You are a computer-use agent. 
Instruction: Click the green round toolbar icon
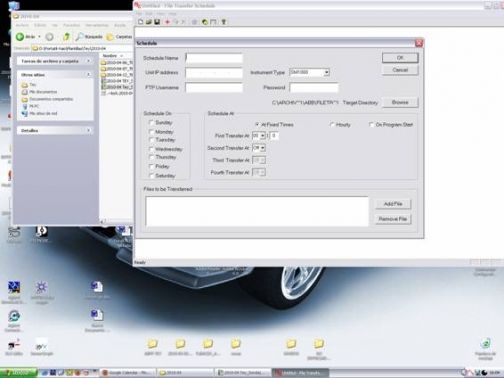pyautogui.click(x=205, y=22)
